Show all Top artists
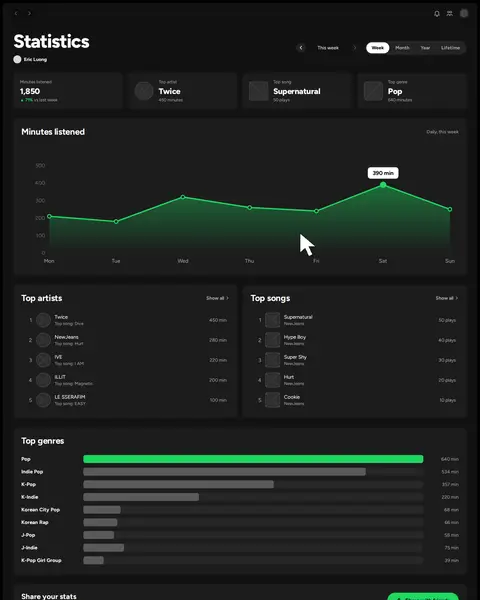Image resolution: width=480 pixels, height=600 pixels. coord(217,298)
